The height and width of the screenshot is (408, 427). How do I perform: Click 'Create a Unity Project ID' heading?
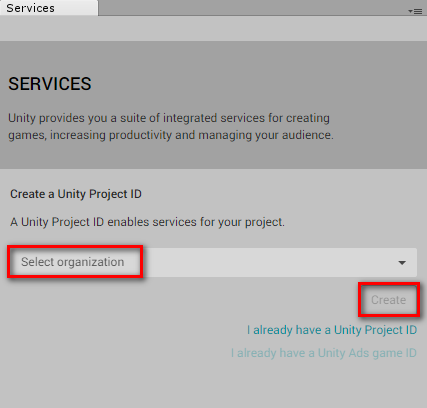[76, 194]
